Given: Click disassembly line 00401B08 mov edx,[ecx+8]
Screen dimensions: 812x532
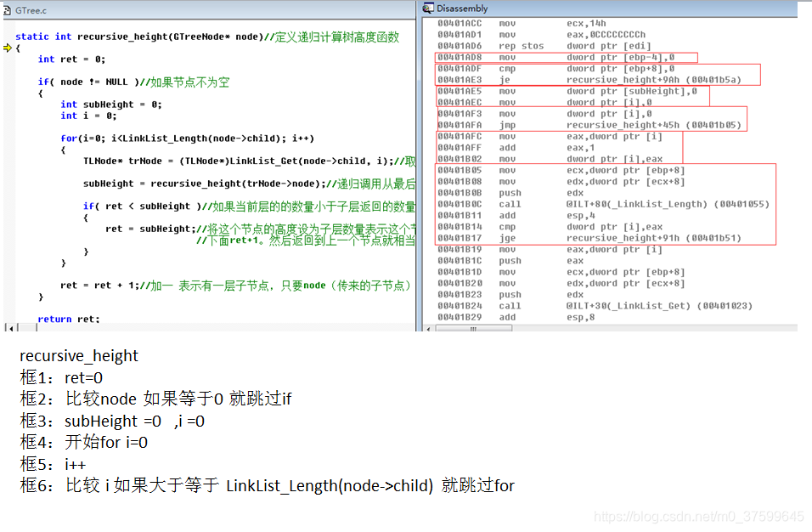Looking at the screenshot, I should [561, 182].
